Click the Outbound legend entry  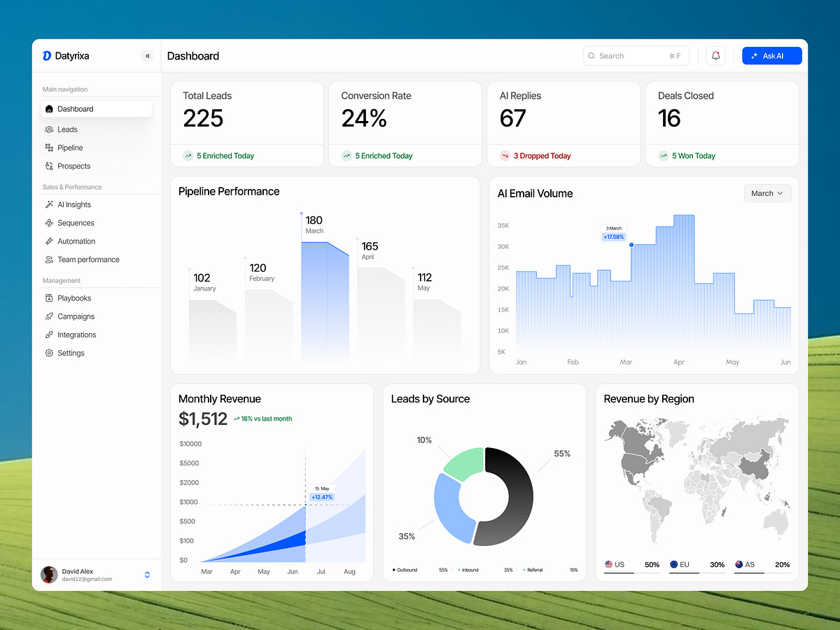[x=420, y=570]
